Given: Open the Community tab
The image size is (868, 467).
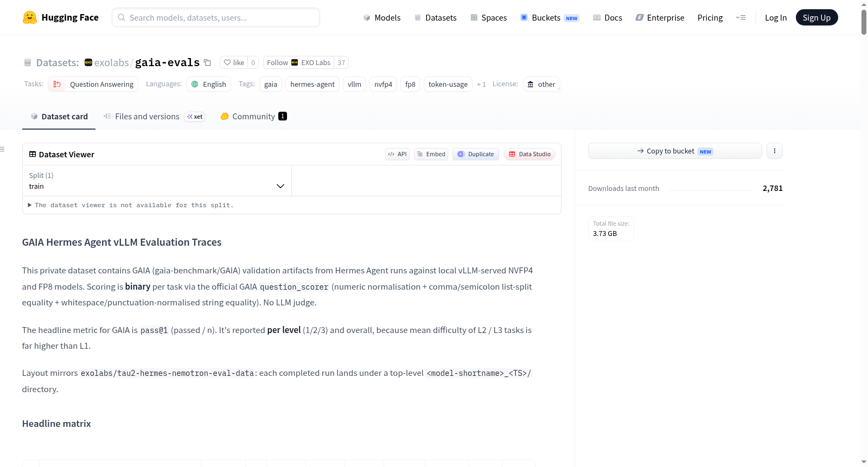Looking at the screenshot, I should (x=253, y=116).
